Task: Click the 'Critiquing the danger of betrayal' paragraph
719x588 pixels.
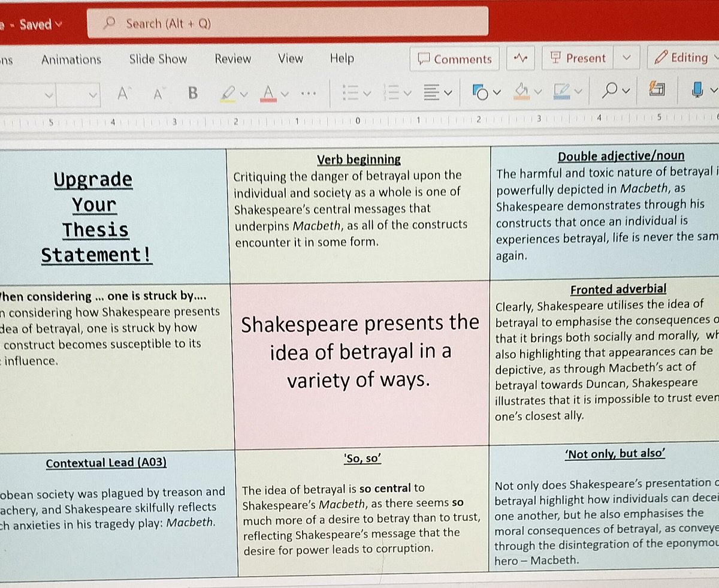Action: click(351, 209)
